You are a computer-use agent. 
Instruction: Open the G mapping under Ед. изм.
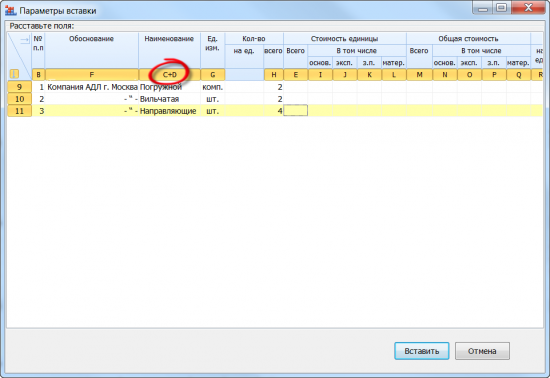(213, 74)
